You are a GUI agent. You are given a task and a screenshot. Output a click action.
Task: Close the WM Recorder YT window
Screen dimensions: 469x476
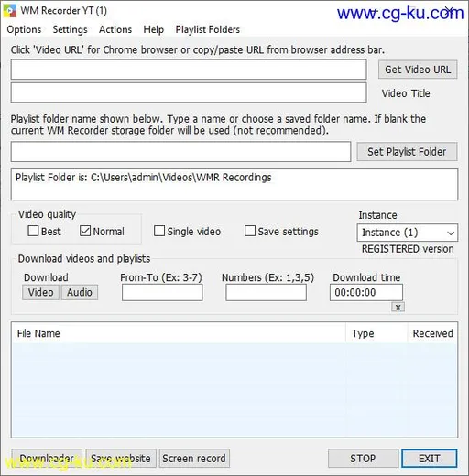(x=450, y=11)
